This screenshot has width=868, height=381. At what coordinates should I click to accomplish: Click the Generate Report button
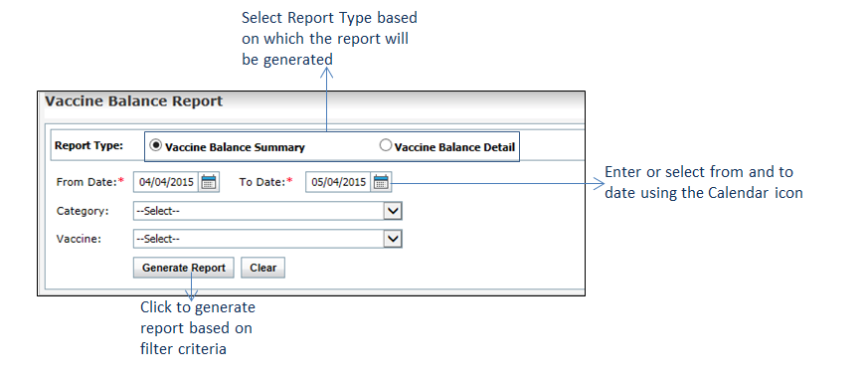pyautogui.click(x=184, y=268)
